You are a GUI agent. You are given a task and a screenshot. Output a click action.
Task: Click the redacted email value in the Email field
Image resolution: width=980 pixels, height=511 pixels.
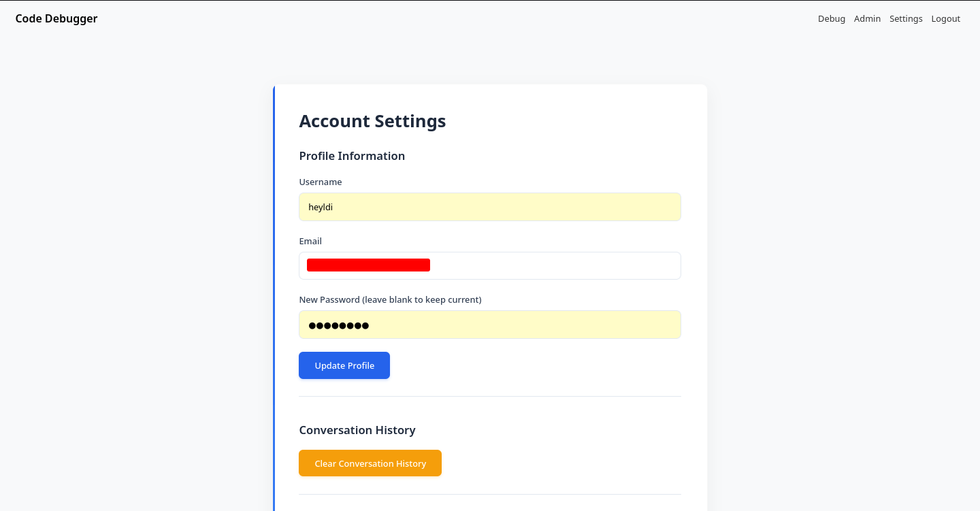click(x=368, y=265)
